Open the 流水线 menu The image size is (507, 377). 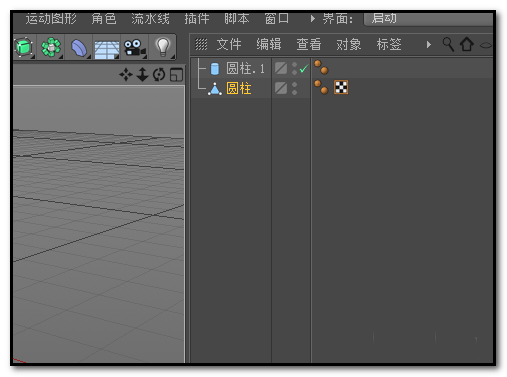pos(150,18)
